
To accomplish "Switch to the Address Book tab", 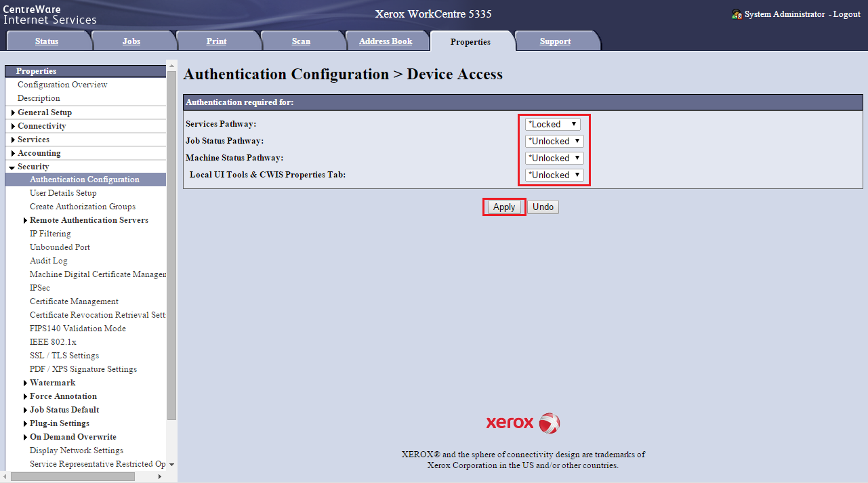I will click(386, 41).
